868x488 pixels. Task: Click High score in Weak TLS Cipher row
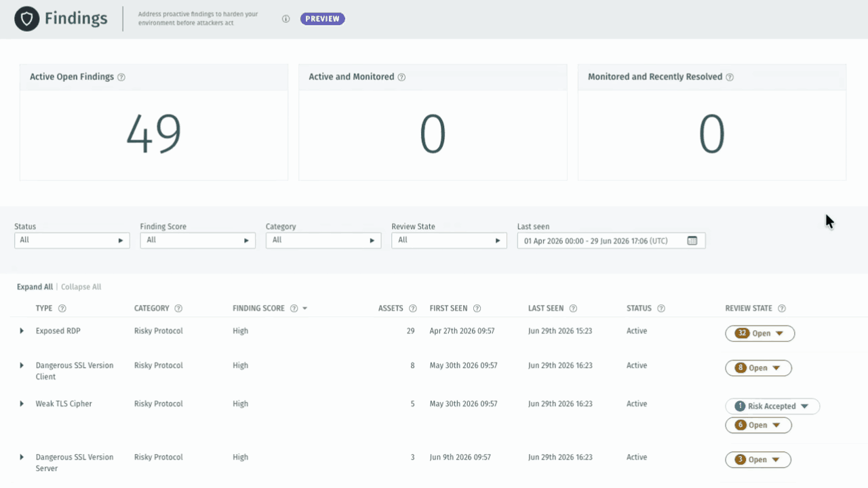[240, 403]
